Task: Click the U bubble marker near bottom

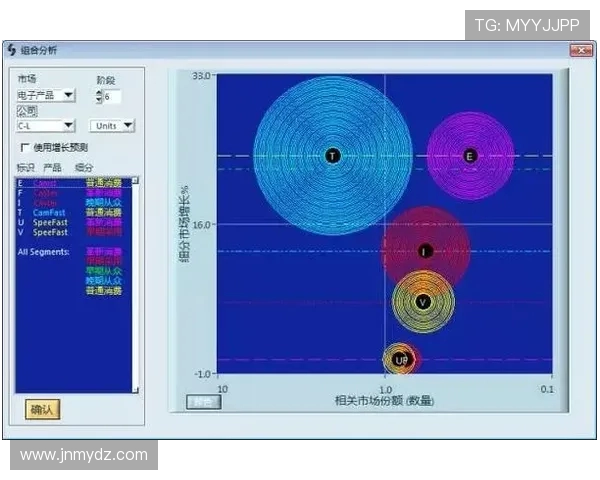Action: coord(399,359)
